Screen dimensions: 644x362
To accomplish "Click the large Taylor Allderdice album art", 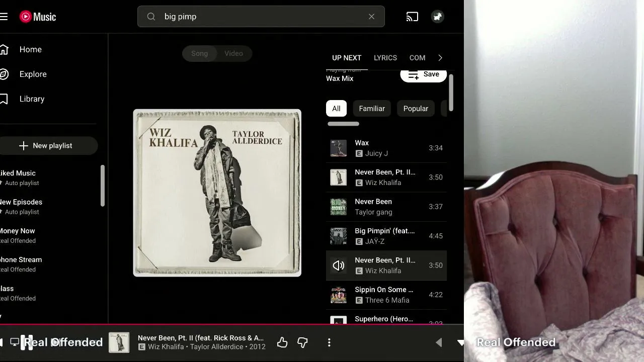I will pos(217,193).
